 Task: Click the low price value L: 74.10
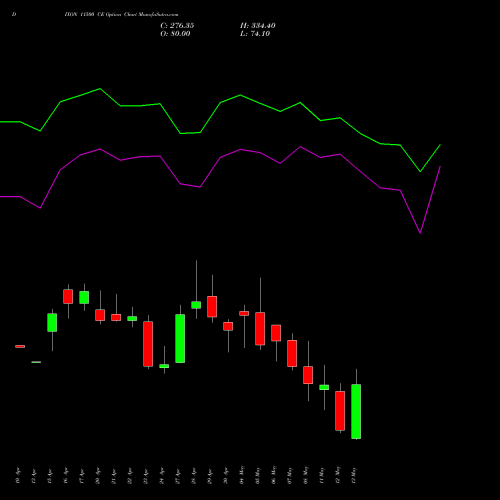pos(255,34)
